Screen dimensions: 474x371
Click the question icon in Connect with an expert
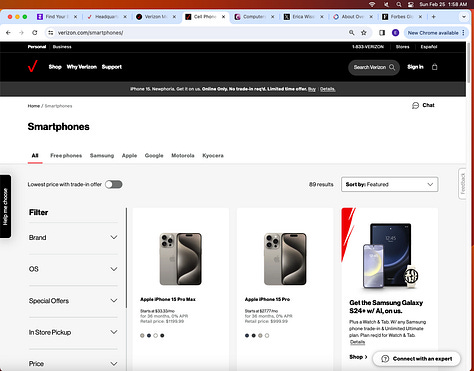(385, 359)
